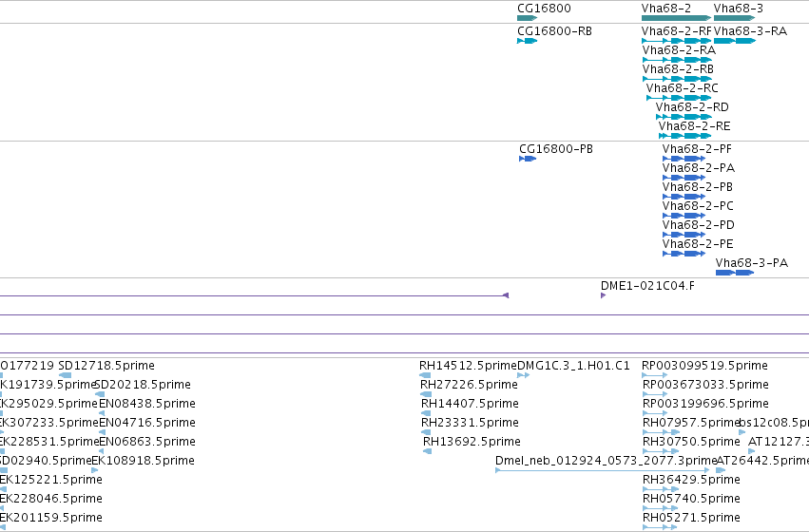Select EST RH07957.5prime

[691, 424]
